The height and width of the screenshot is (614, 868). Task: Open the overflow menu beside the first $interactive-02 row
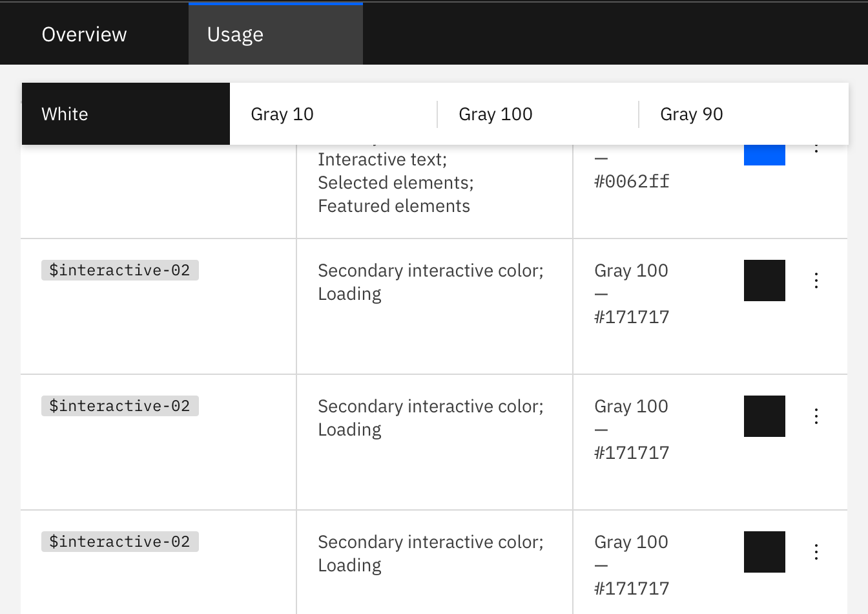(x=816, y=280)
